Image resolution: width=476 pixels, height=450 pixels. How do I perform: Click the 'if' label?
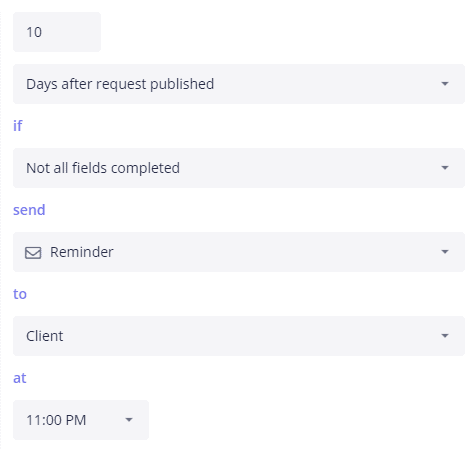click(x=18, y=126)
